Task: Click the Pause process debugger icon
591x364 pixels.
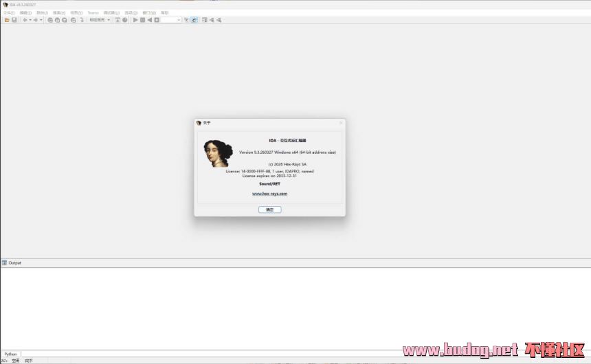Action: (x=142, y=20)
